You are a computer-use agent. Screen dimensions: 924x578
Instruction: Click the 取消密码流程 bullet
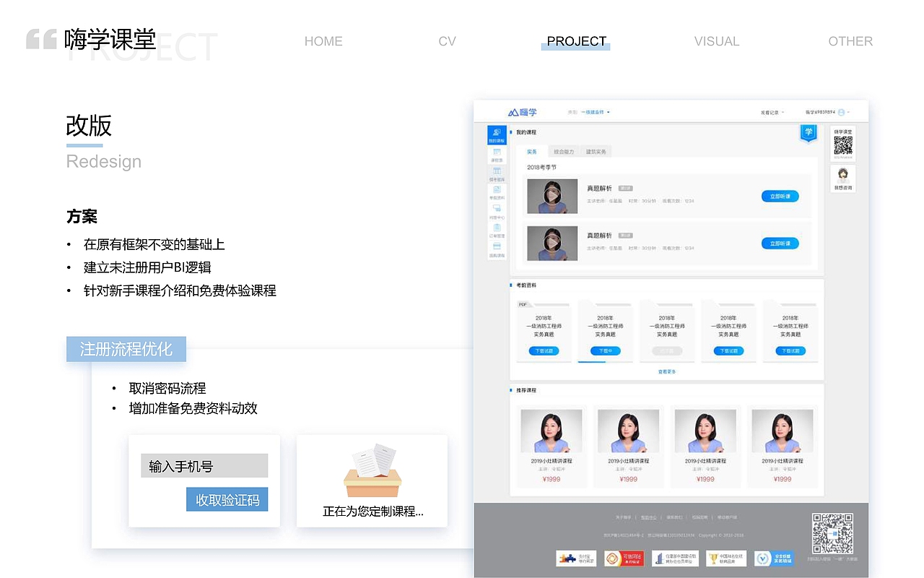click(x=167, y=388)
